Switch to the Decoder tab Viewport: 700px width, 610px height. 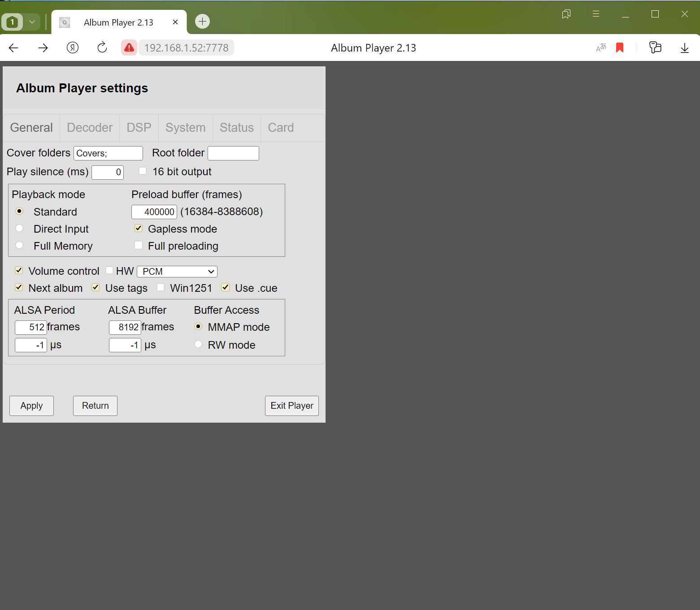tap(90, 128)
